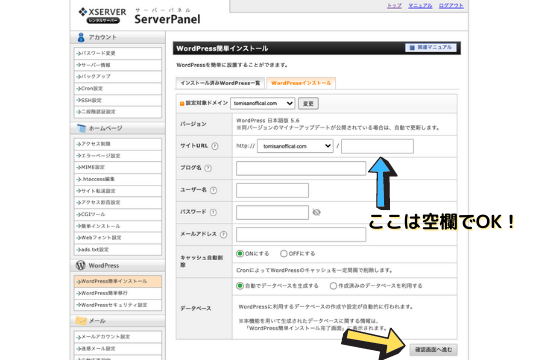
Task: Open サーバー情報 in sidebar
Action: point(118,65)
